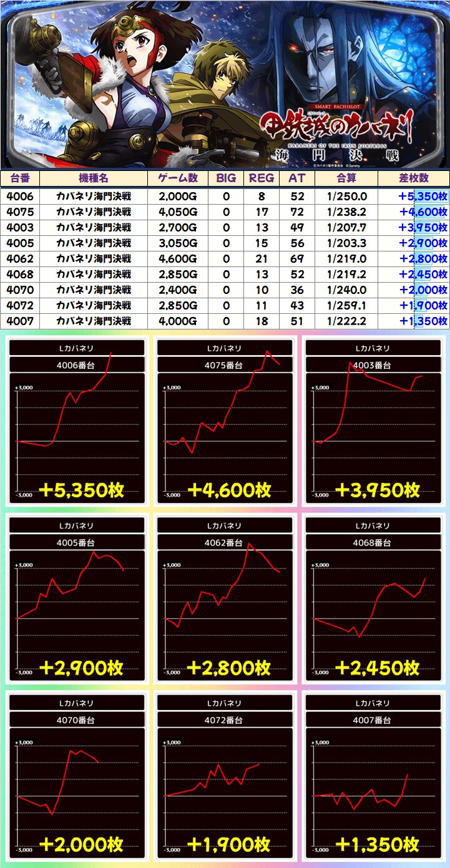The height and width of the screenshot is (868, 450).
Task: Open the 4070番台 slump graph
Action: click(78, 776)
